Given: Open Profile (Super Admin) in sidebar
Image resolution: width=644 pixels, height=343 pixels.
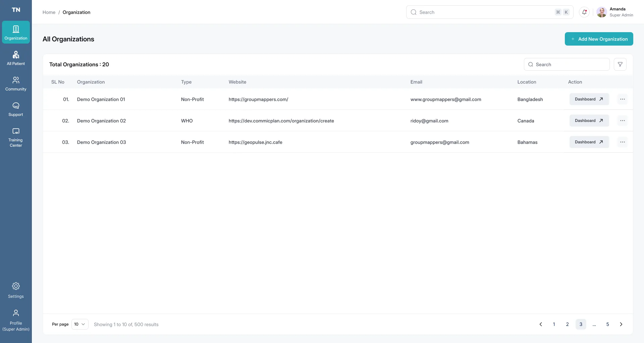Looking at the screenshot, I should 16,320.
